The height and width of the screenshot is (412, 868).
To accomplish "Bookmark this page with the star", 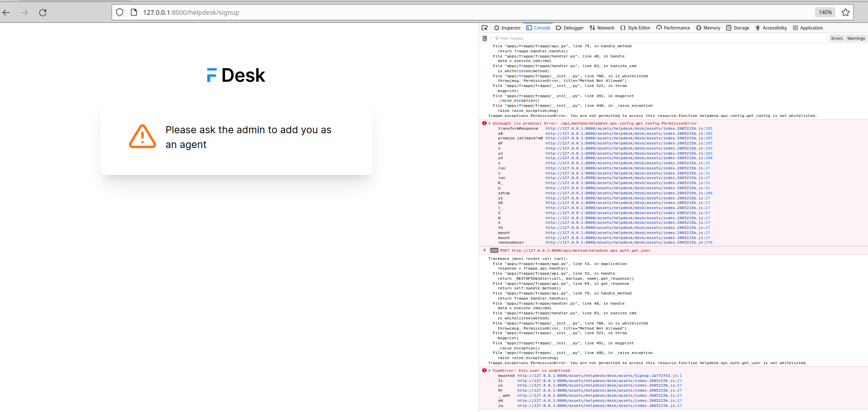I will 846,12.
